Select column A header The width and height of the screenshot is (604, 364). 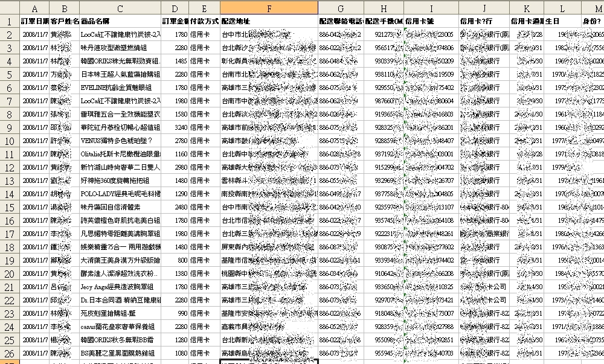pos(34,8)
